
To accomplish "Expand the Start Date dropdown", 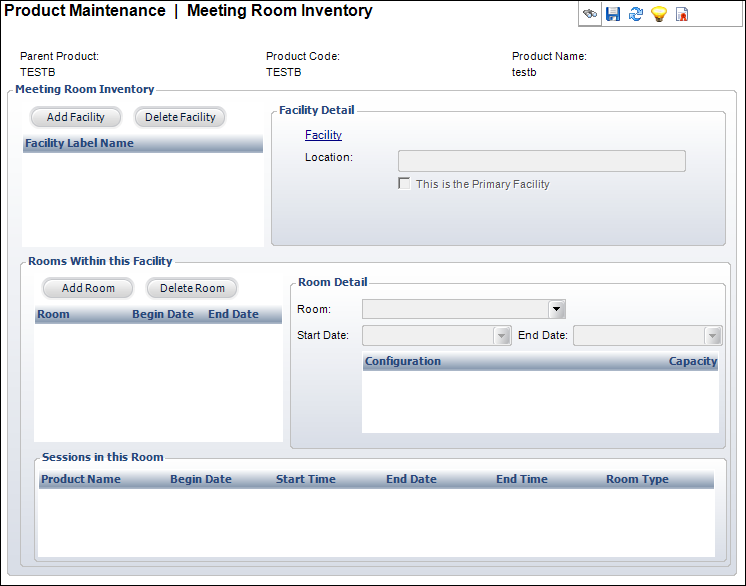I will click(501, 335).
